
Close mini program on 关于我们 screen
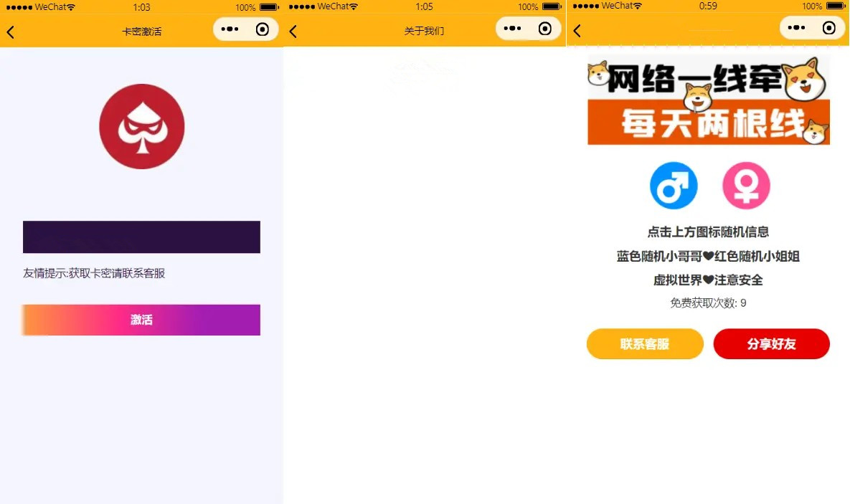click(x=545, y=29)
